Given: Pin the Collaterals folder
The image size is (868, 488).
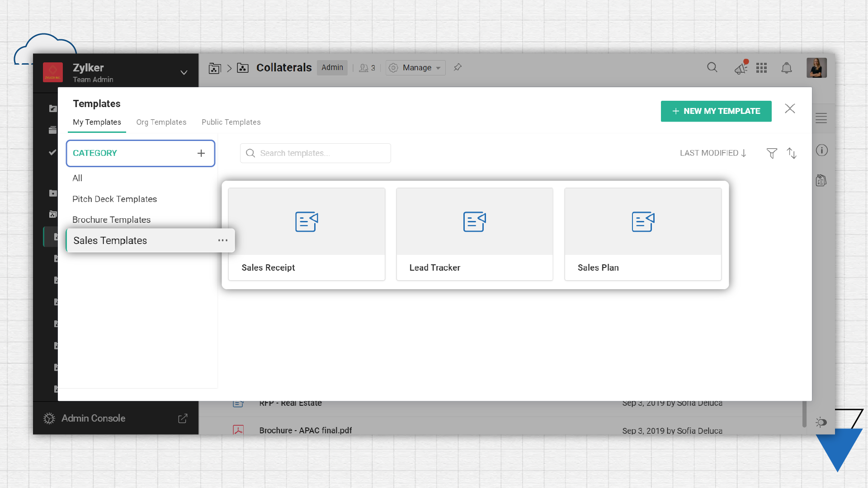Looking at the screenshot, I should (458, 67).
